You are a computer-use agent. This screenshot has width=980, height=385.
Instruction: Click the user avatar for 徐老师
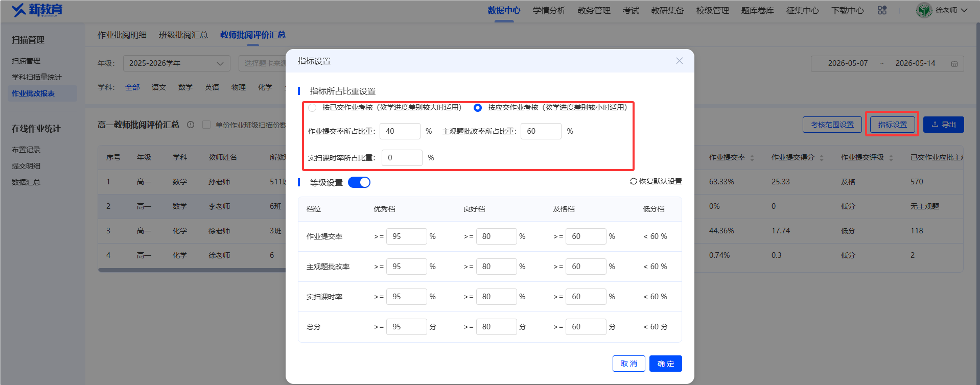(x=924, y=10)
